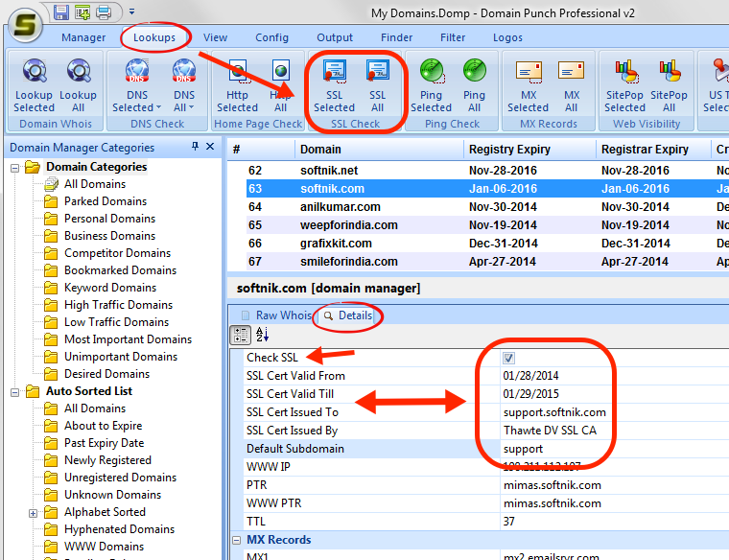This screenshot has width=729, height=560.
Task: Run Lookup Selected domain whois
Action: [34, 85]
